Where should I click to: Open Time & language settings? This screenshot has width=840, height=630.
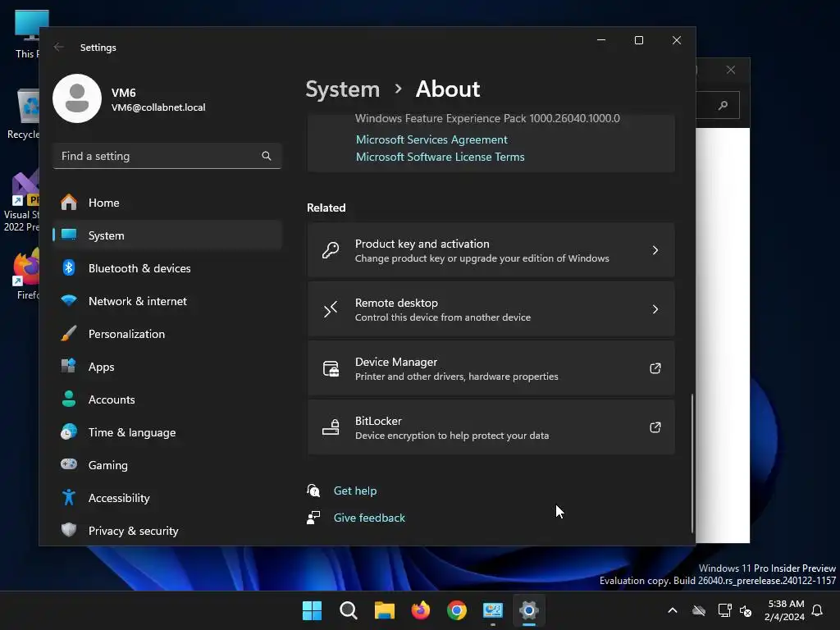tap(167, 432)
